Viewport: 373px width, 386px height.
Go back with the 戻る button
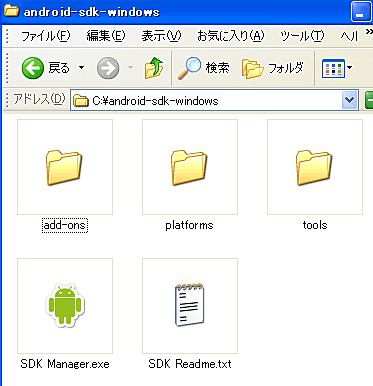(45, 68)
